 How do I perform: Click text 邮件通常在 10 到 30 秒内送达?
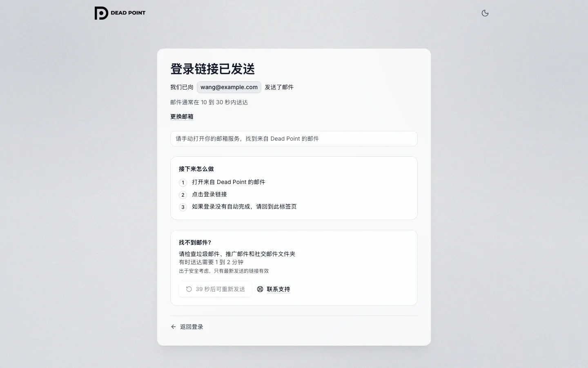[209, 102]
